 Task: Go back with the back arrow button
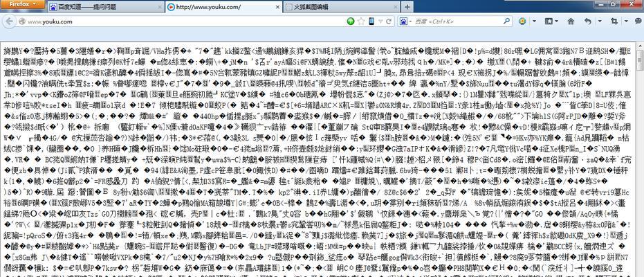point(10,21)
